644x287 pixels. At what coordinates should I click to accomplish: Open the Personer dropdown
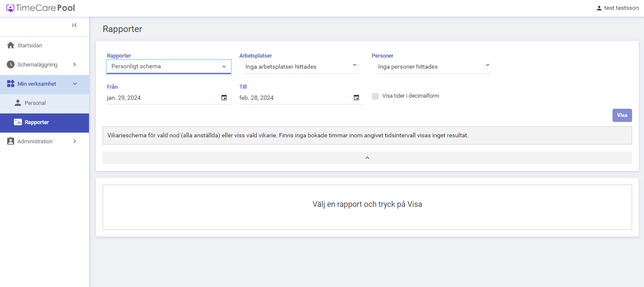434,67
